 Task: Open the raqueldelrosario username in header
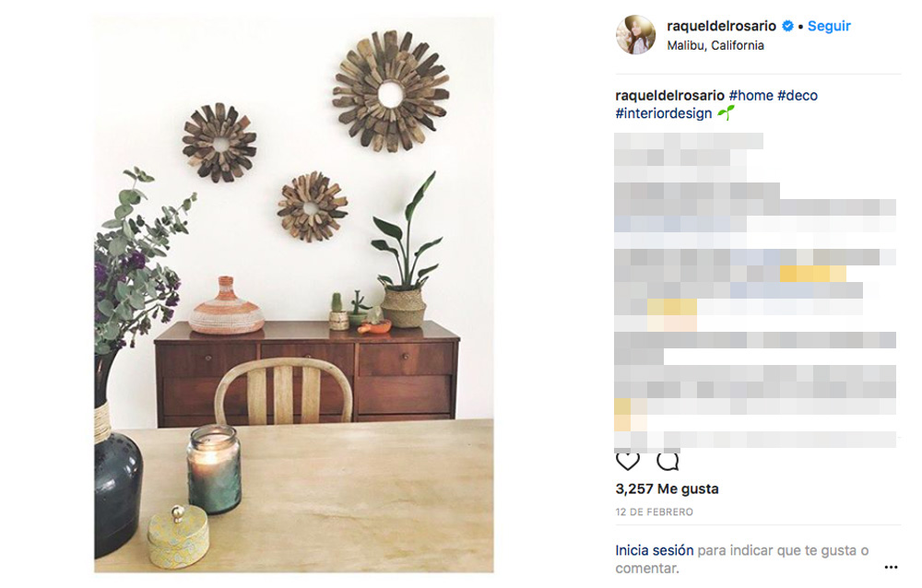tap(722, 26)
